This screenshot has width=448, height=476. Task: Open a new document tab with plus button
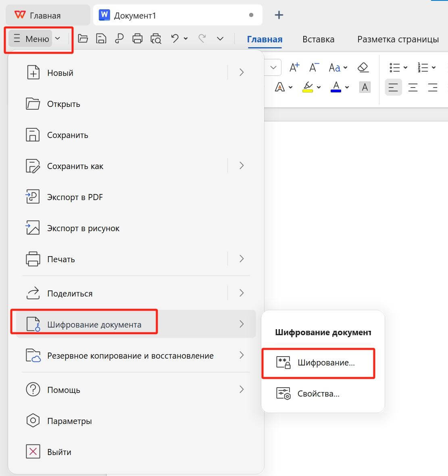pyautogui.click(x=279, y=15)
